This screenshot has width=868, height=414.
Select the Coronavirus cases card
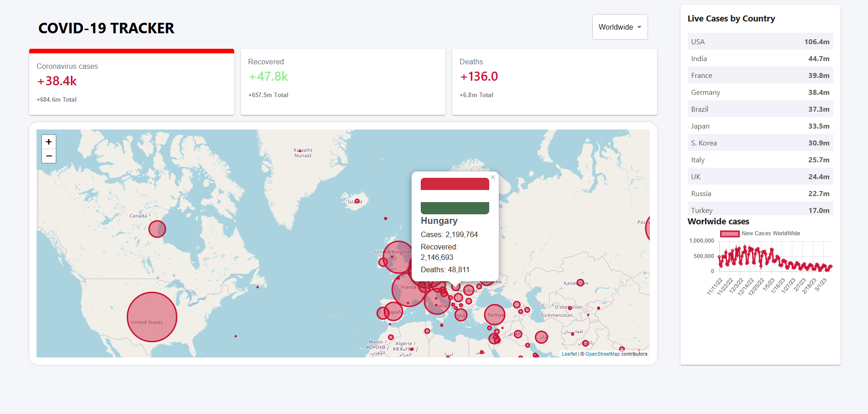point(131,82)
